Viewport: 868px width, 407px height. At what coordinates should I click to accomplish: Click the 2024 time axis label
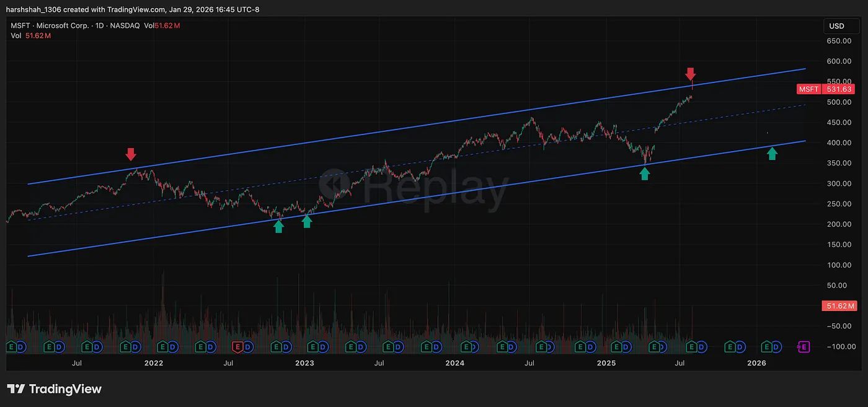pyautogui.click(x=455, y=363)
